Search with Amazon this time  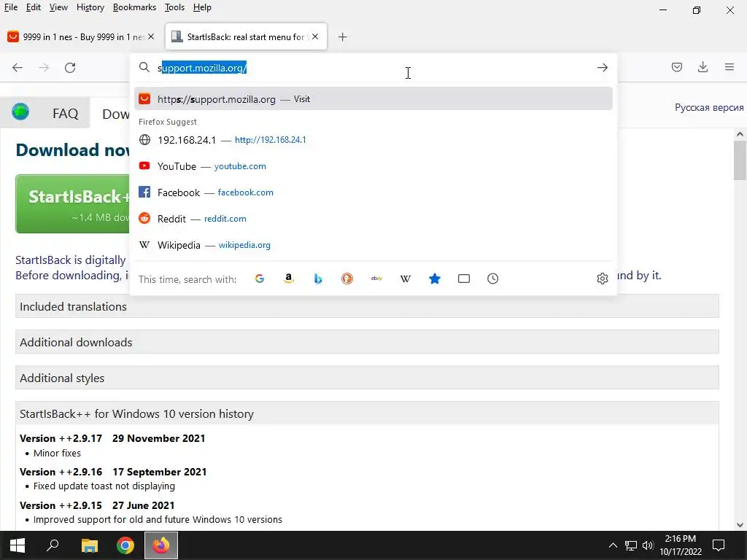289,279
